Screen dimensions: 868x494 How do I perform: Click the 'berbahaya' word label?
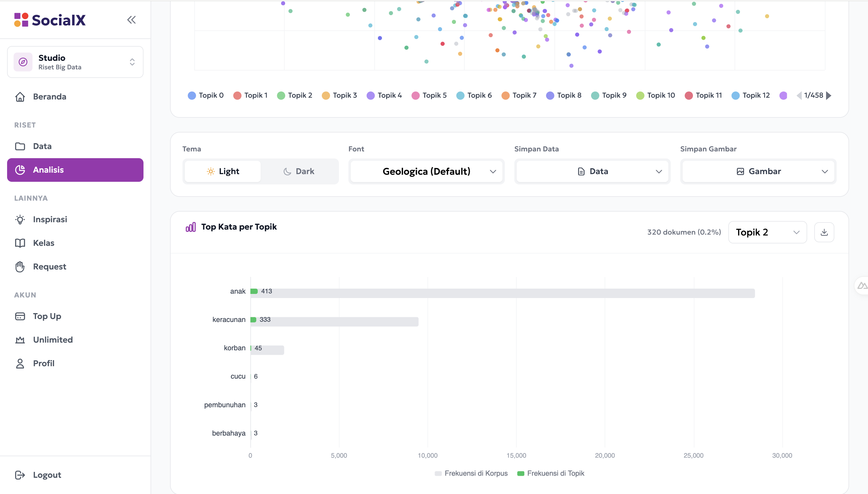[x=229, y=433]
